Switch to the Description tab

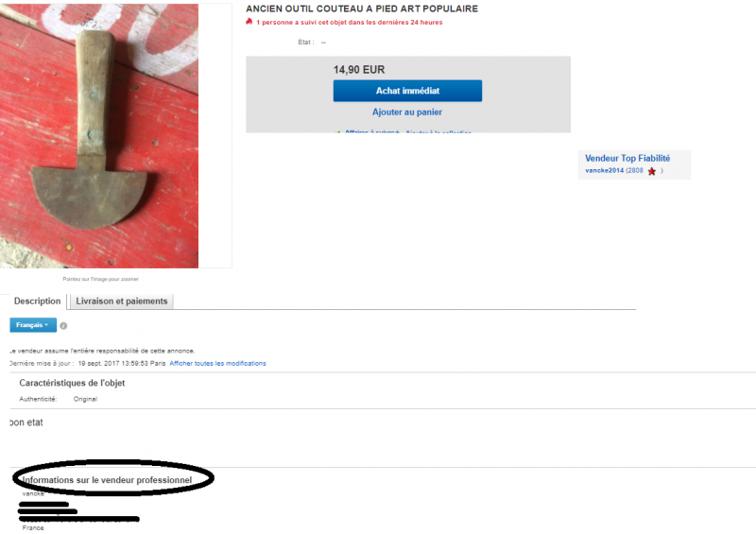coord(37,301)
